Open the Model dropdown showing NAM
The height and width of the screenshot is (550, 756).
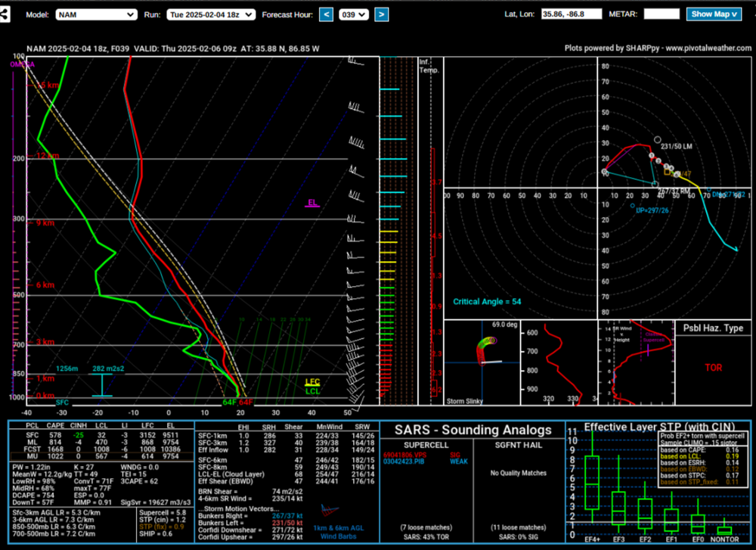98,14
